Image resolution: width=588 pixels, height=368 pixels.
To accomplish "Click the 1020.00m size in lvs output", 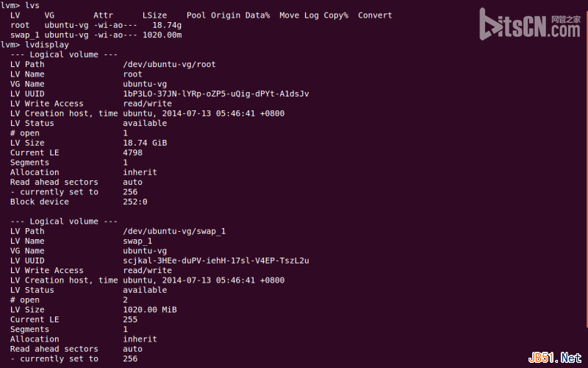I will [x=162, y=35].
